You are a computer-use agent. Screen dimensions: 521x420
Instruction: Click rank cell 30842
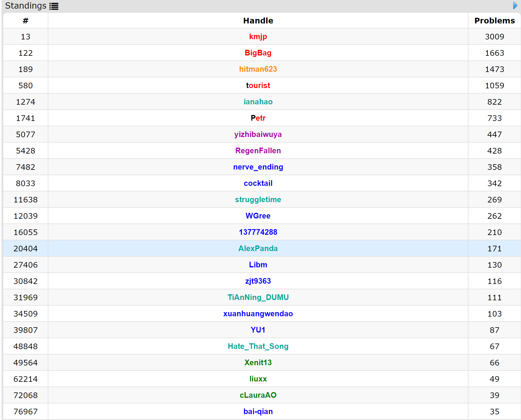[26, 281]
